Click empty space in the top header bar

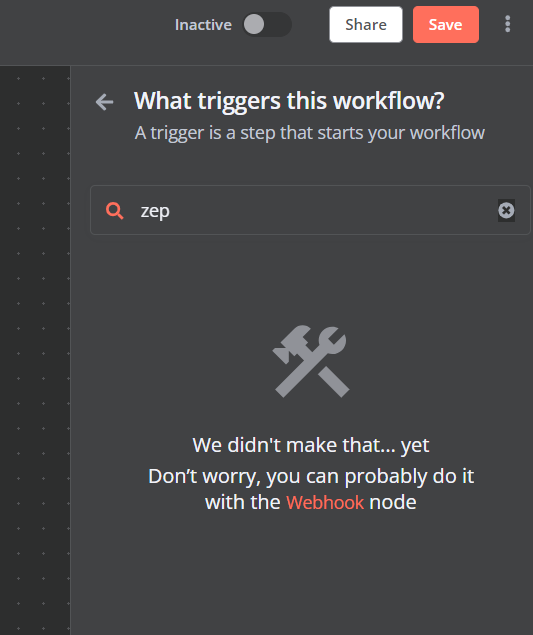point(81,32)
